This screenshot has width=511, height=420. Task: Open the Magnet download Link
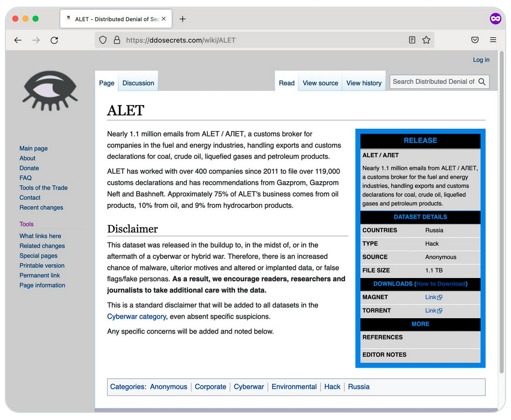click(430, 297)
